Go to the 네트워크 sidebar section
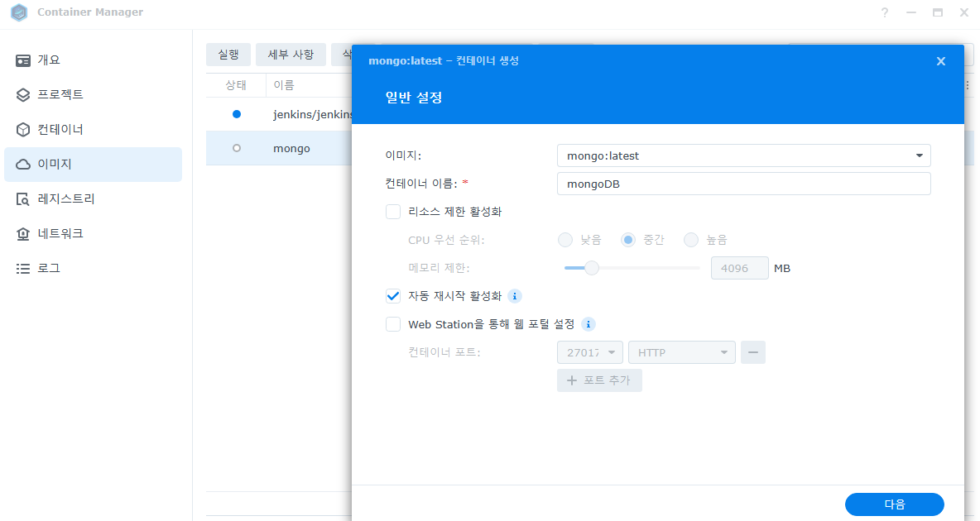Screen dimensions: 980x521 point(94,234)
